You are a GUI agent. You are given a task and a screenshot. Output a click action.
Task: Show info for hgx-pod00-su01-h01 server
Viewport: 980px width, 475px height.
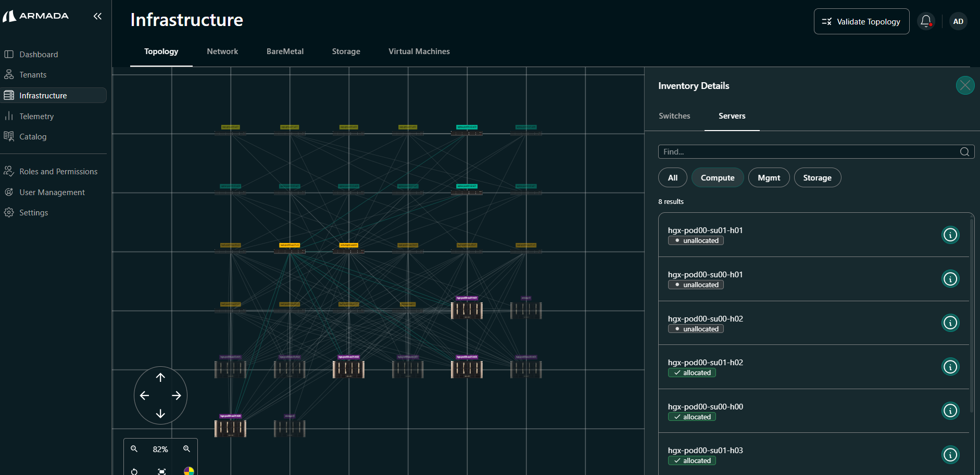coord(950,235)
